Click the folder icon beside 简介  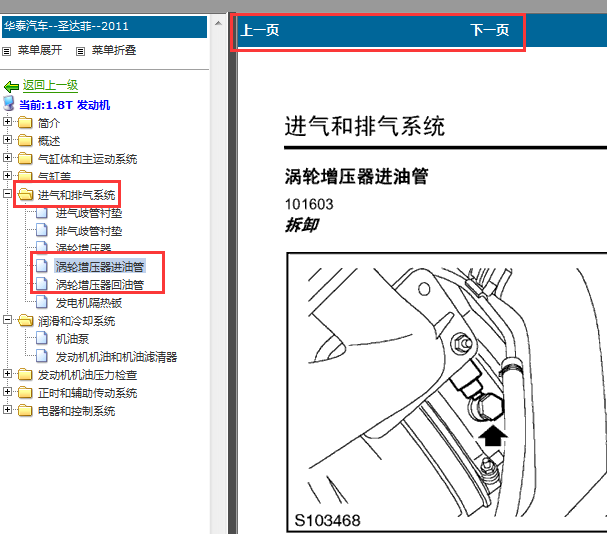coord(25,122)
